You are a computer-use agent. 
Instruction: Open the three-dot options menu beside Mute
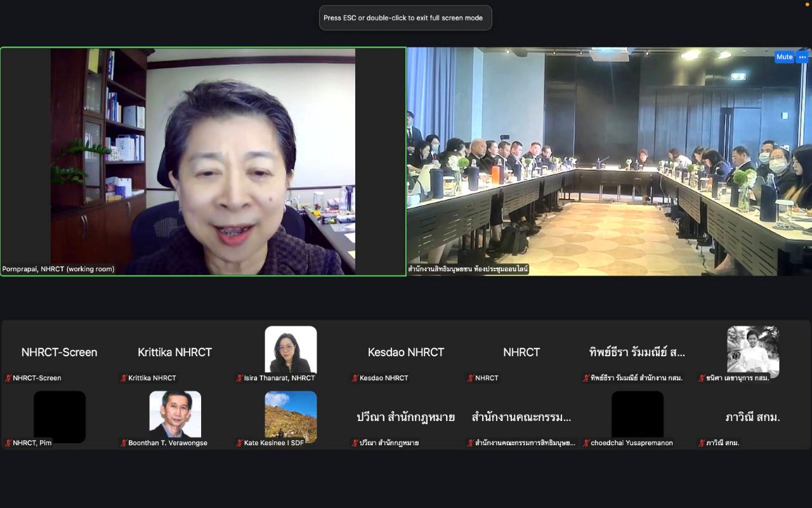click(x=802, y=57)
